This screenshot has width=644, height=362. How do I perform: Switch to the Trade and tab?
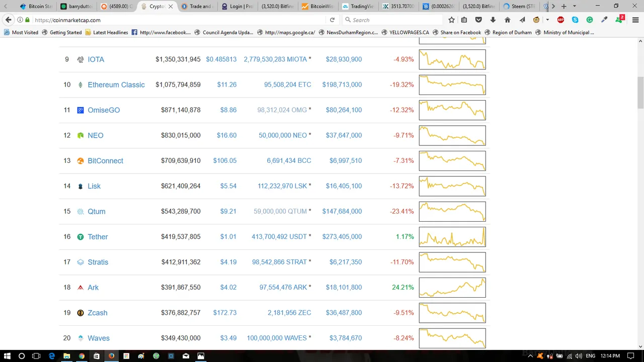[198, 7]
